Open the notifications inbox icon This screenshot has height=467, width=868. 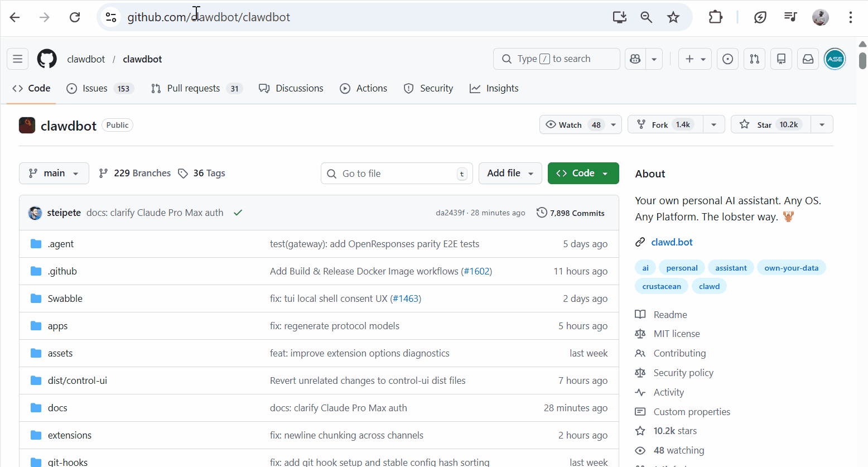tap(808, 59)
